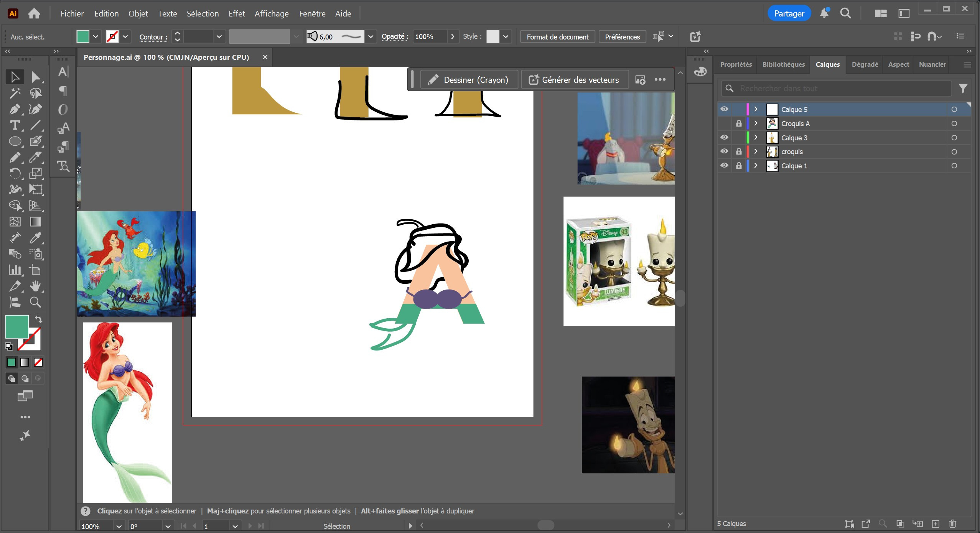Open the Effet menu

236,14
